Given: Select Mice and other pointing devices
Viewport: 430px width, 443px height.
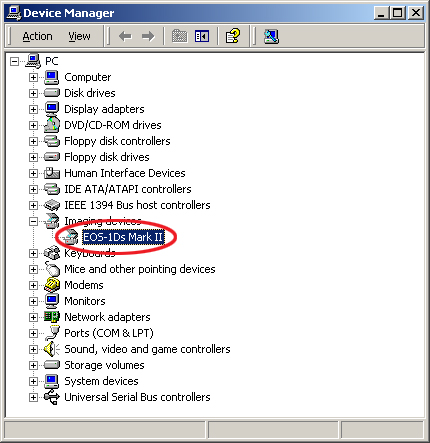Looking at the screenshot, I should [140, 269].
